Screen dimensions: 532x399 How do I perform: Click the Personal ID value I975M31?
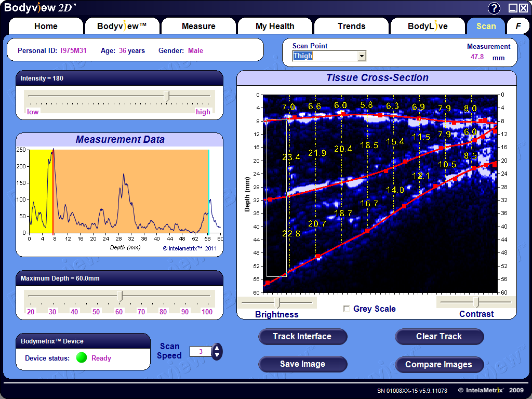pyautogui.click(x=73, y=50)
